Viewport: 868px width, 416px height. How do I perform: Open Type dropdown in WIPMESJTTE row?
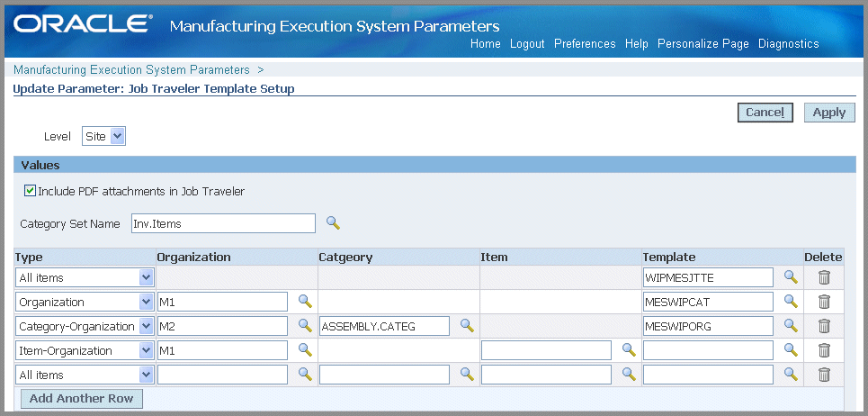click(85, 277)
